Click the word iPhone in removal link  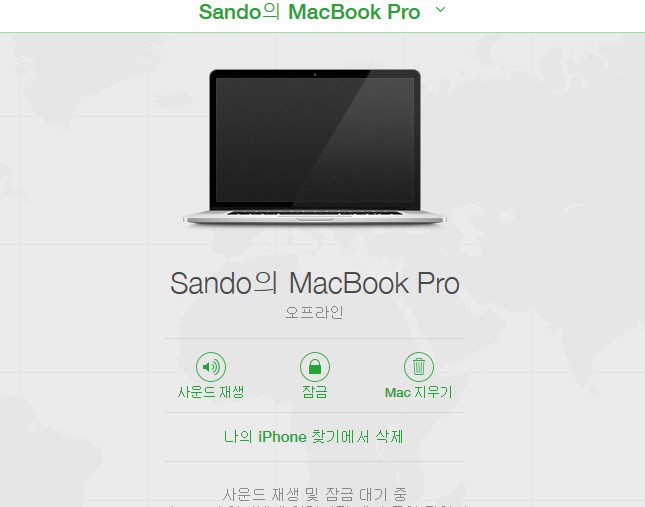[282, 437]
